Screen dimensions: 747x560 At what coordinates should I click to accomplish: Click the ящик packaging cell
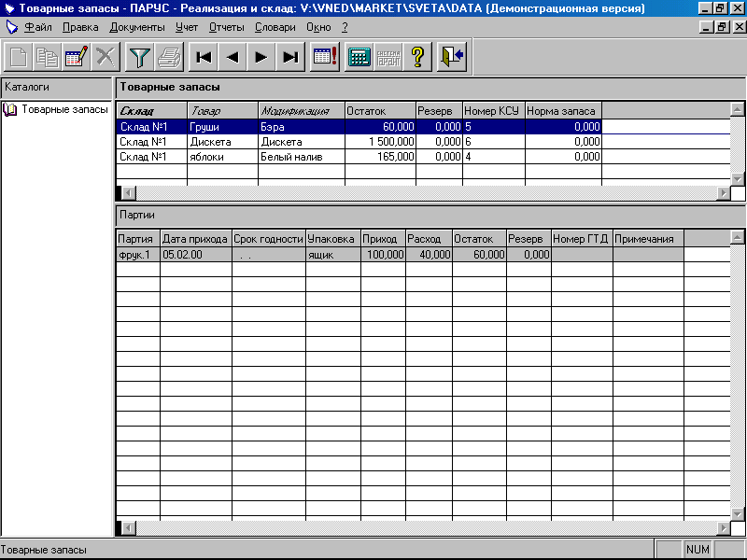333,255
